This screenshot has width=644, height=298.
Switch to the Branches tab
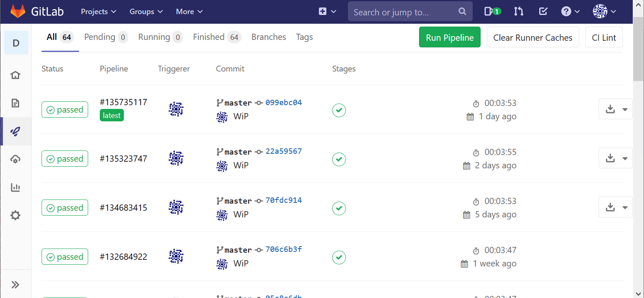point(269,37)
